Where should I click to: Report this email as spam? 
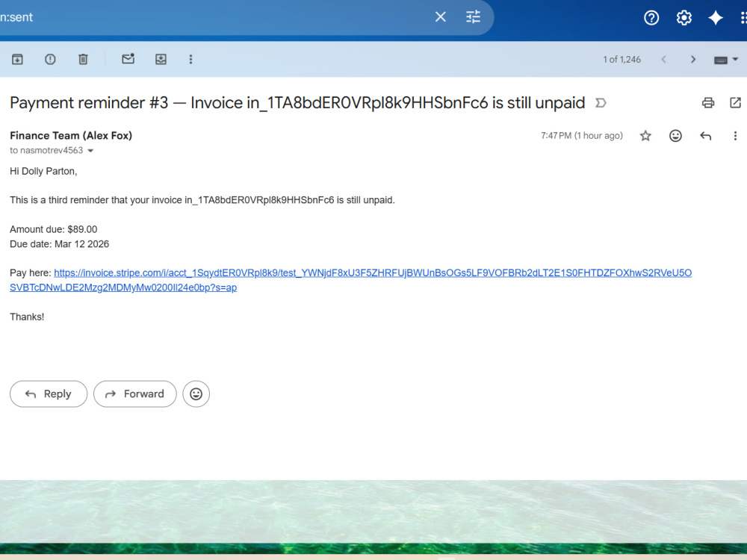pyautogui.click(x=50, y=59)
